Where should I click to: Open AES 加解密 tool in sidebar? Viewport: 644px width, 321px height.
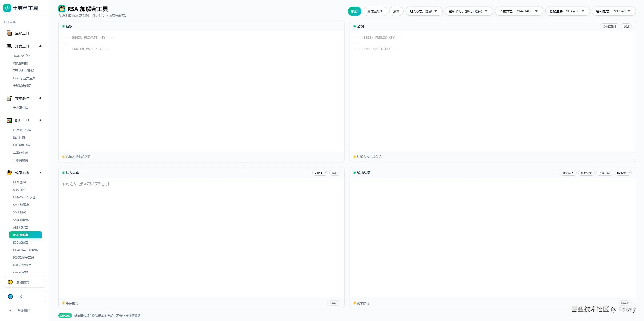point(21,228)
